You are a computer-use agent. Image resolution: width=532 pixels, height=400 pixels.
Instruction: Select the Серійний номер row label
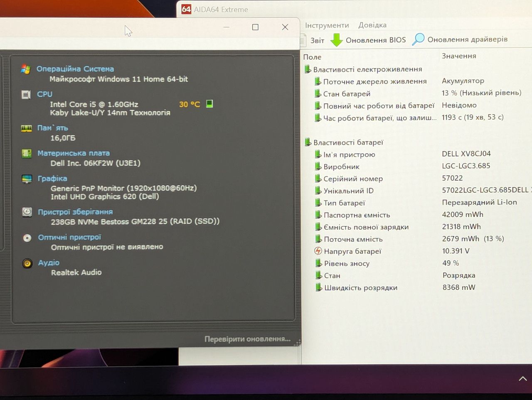click(353, 179)
